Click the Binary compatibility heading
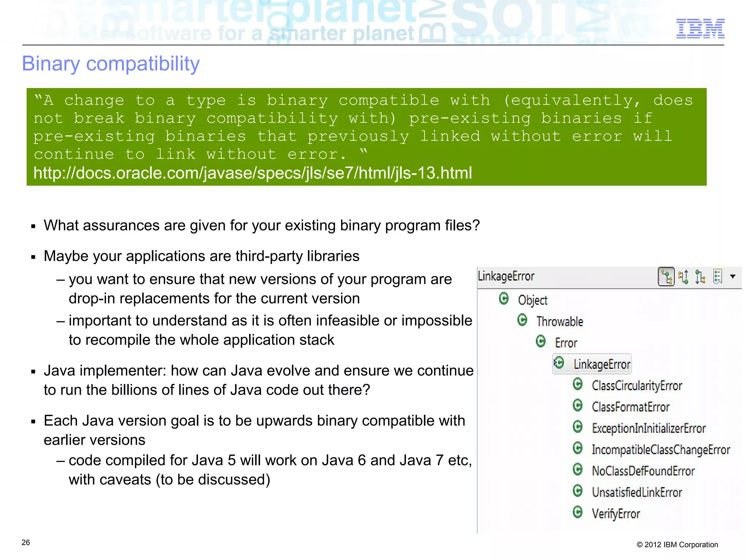 click(111, 64)
